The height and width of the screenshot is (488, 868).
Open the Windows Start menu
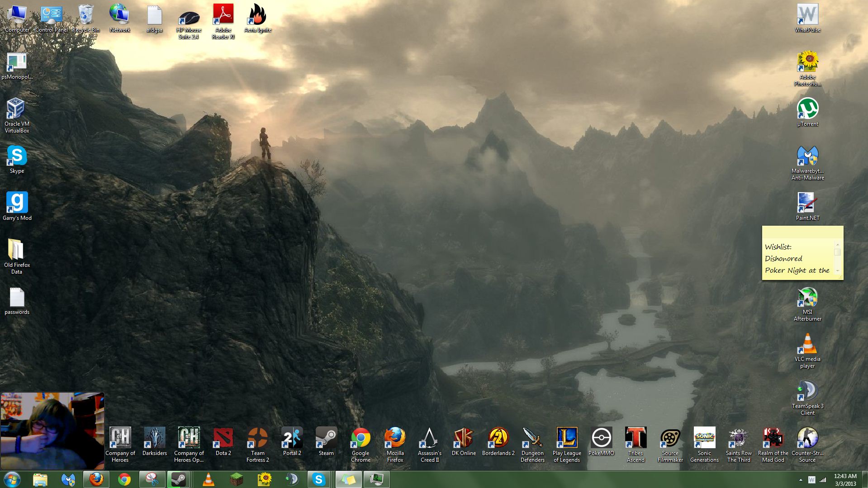click(12, 479)
